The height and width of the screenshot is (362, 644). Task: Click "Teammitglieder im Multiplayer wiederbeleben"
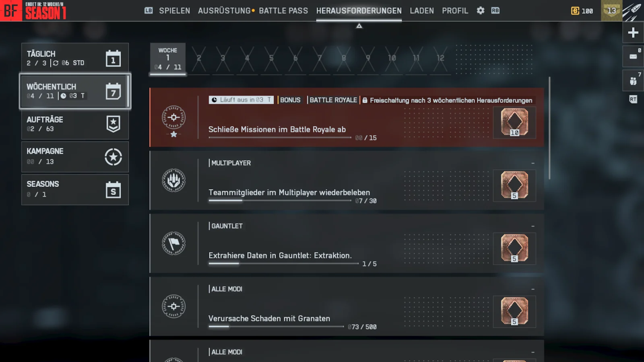[x=289, y=192]
